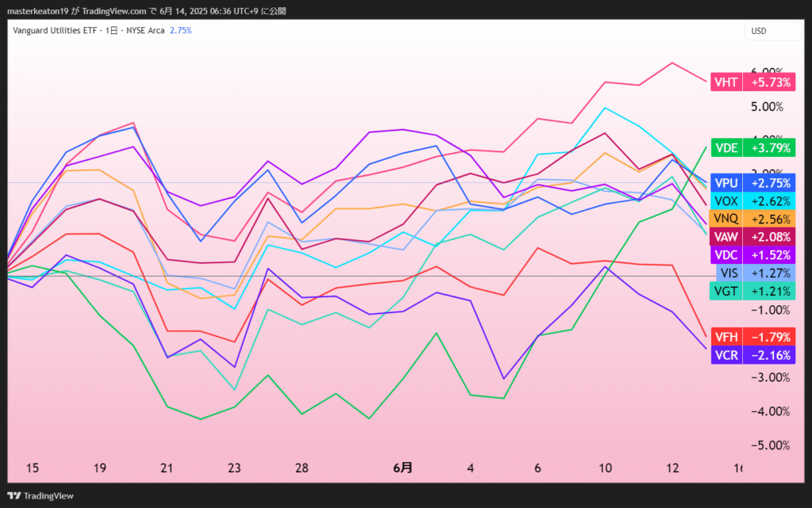Click the 5.00% price axis label
The height and width of the screenshot is (508, 812).
767,107
